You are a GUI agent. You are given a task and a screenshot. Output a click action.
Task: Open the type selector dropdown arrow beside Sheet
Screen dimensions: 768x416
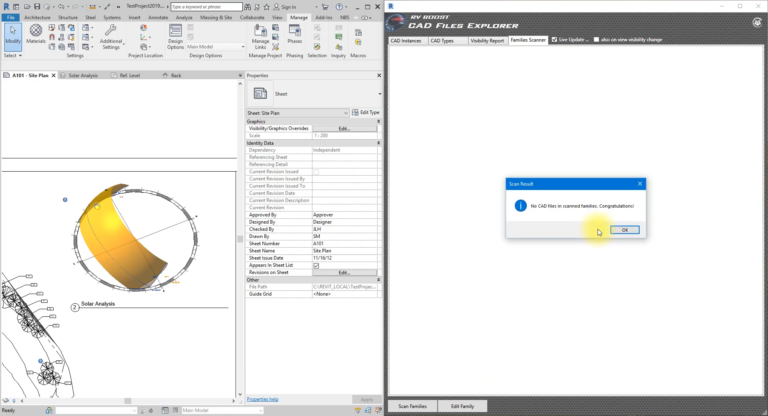click(x=380, y=94)
